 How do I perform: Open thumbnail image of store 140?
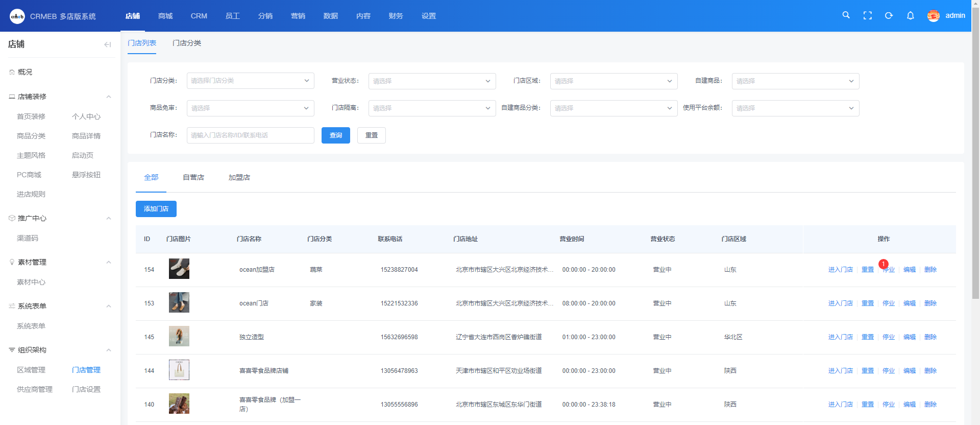(179, 404)
